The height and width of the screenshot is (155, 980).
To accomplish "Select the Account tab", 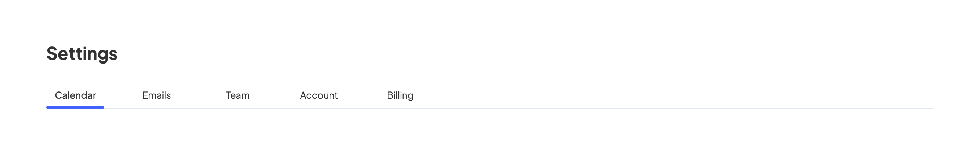I will point(318,95).
